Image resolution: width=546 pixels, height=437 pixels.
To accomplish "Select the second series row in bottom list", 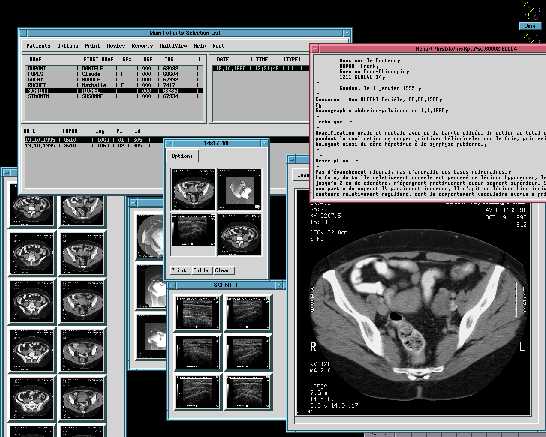I will pyautogui.click(x=88, y=146).
